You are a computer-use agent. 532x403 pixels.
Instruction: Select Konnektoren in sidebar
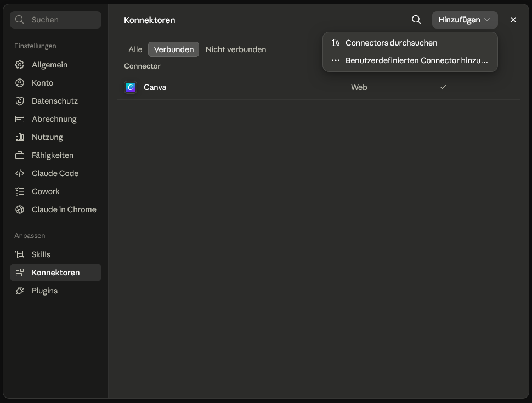[x=55, y=273]
